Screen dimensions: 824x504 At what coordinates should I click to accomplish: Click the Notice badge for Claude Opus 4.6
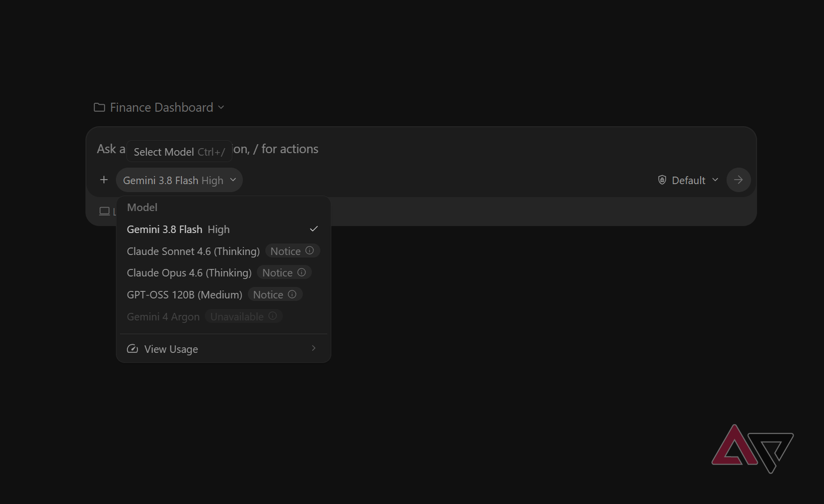(x=284, y=273)
